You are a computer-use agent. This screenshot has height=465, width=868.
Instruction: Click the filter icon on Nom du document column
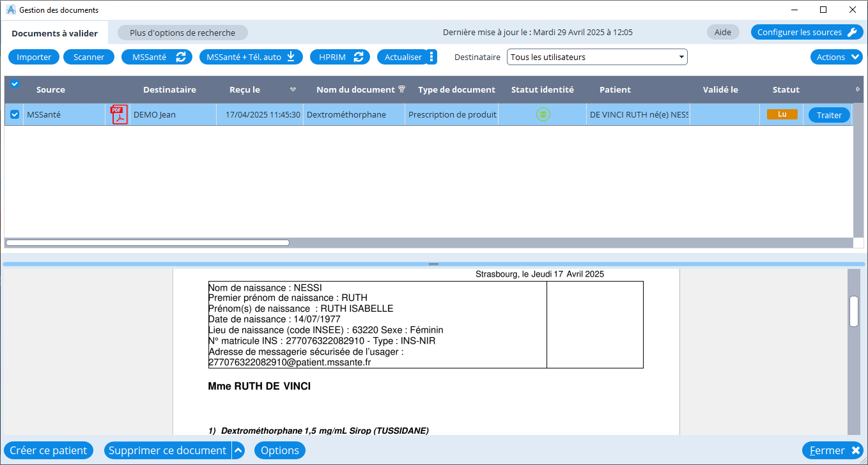coord(402,89)
